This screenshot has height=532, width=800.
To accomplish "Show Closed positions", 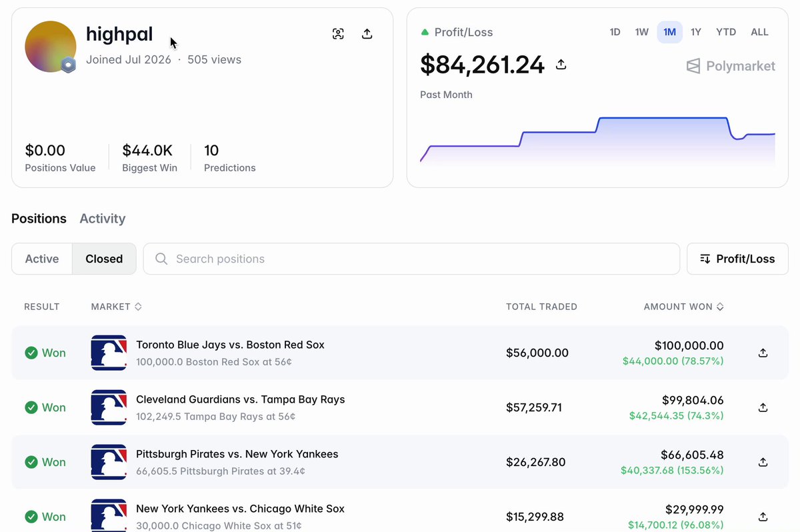I will tap(104, 259).
